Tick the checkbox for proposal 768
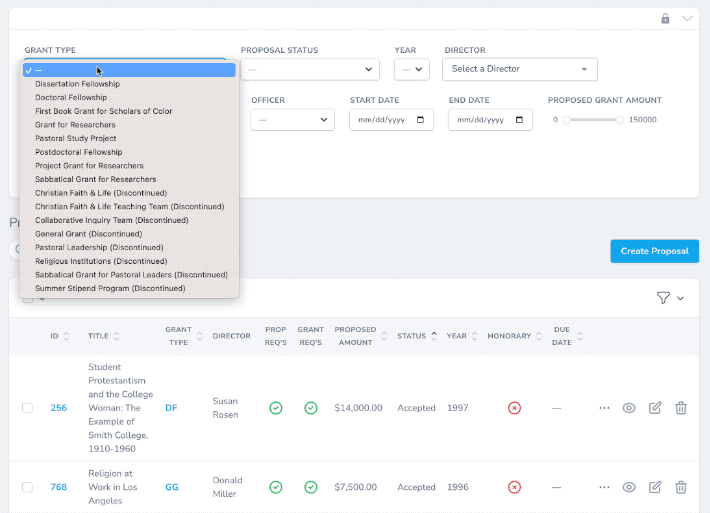Viewport: 710px width, 513px height. tap(28, 487)
